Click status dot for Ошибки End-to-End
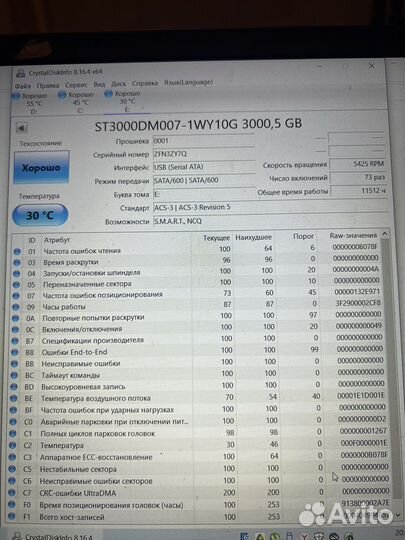405x540 pixels. pos(14,353)
